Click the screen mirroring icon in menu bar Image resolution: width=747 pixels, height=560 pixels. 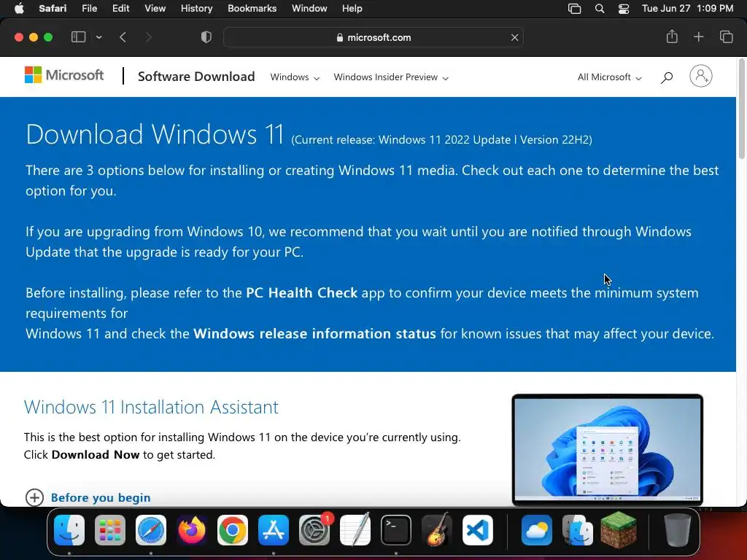(575, 9)
